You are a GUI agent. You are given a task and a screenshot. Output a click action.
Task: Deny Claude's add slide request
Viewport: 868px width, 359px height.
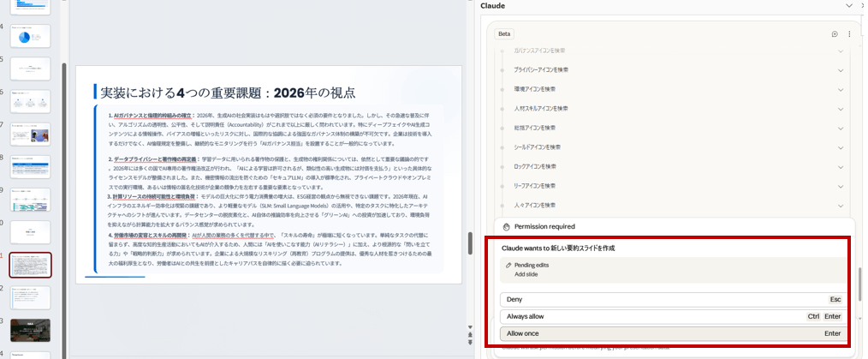pyautogui.click(x=674, y=300)
